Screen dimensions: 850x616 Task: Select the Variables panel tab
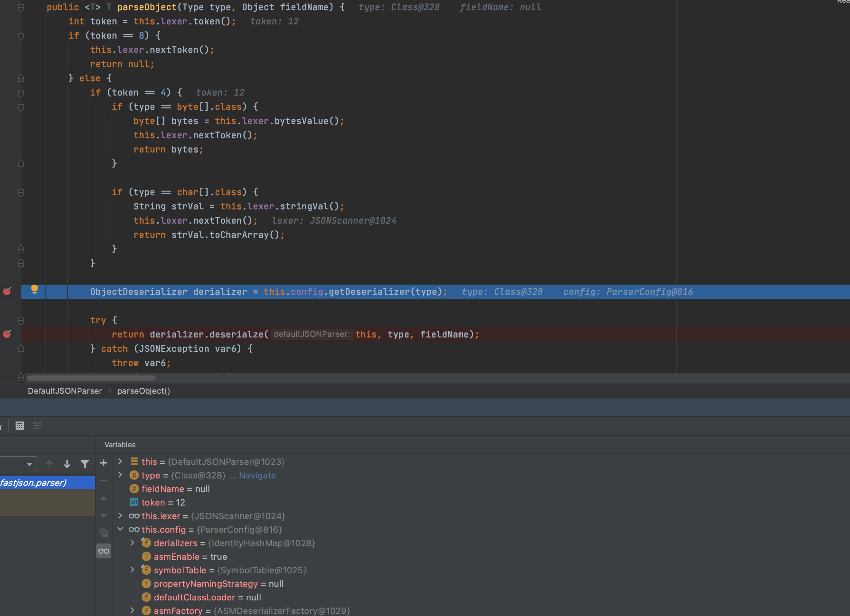coord(120,445)
